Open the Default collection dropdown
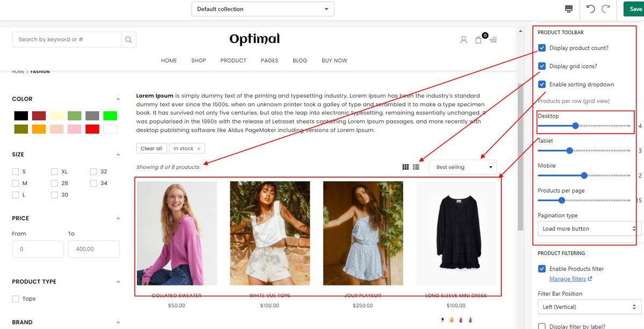The image size is (644, 329). pos(262,9)
